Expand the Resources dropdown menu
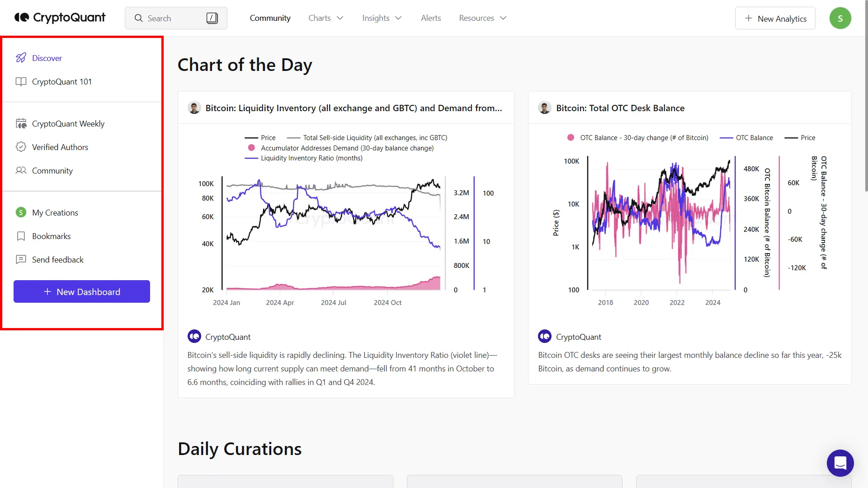Image resolution: width=868 pixels, height=488 pixels. [x=481, y=18]
